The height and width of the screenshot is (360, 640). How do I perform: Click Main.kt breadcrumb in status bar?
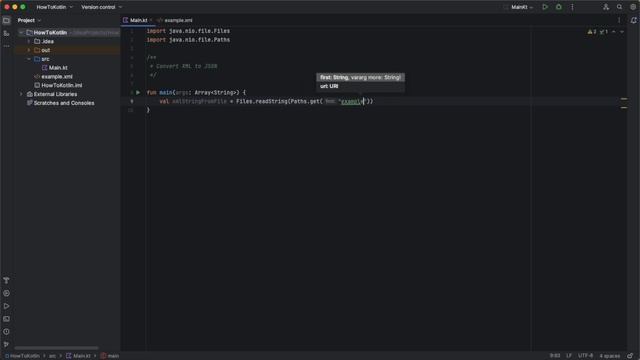pyautogui.click(x=78, y=356)
